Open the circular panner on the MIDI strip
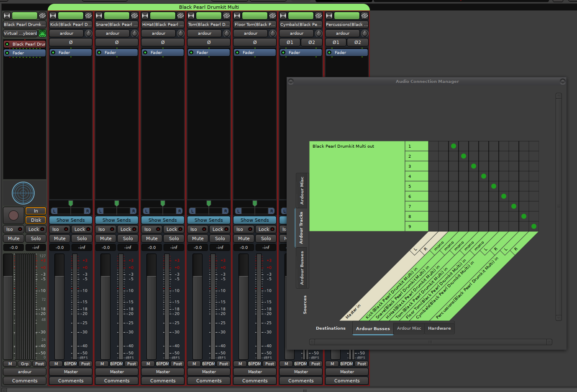577x392 pixels. point(23,193)
